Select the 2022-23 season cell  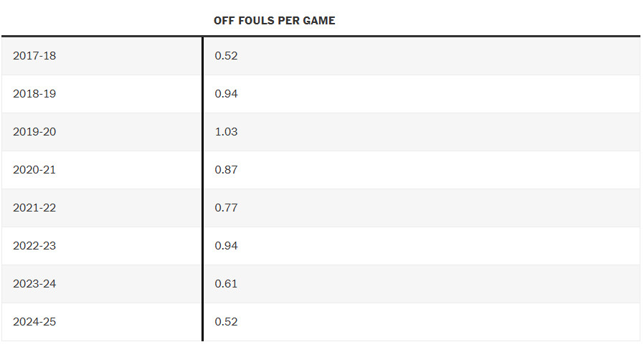34,246
